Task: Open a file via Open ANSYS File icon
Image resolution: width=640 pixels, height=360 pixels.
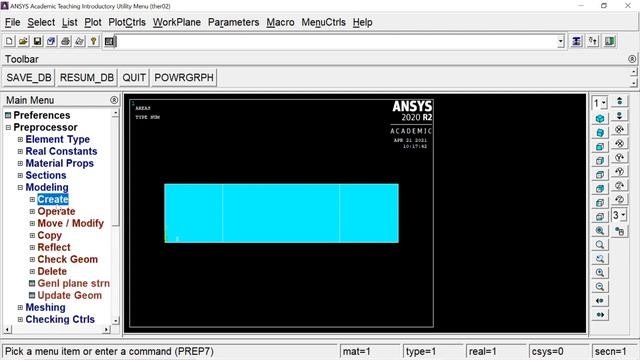Action: (23, 41)
